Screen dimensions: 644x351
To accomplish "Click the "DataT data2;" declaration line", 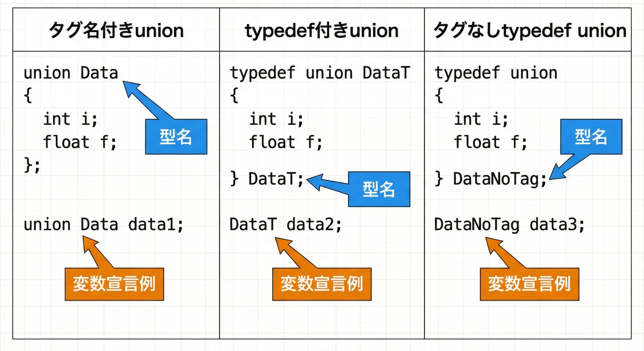I will [x=285, y=225].
